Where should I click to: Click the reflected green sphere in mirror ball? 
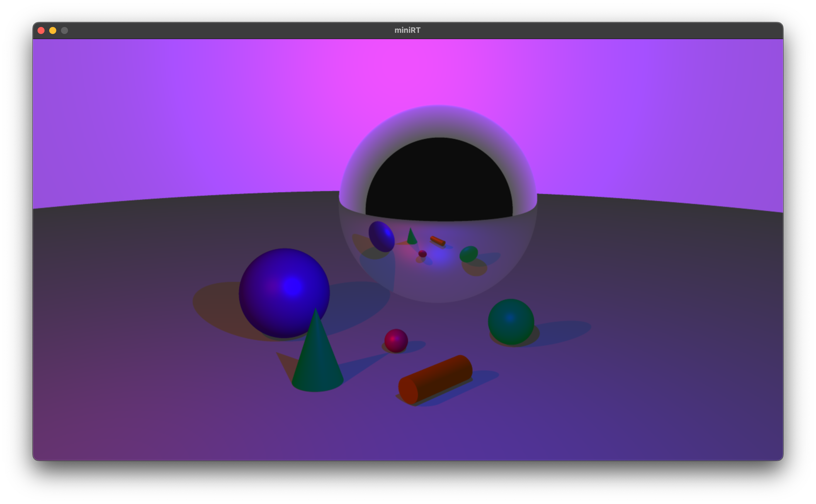tap(468, 254)
